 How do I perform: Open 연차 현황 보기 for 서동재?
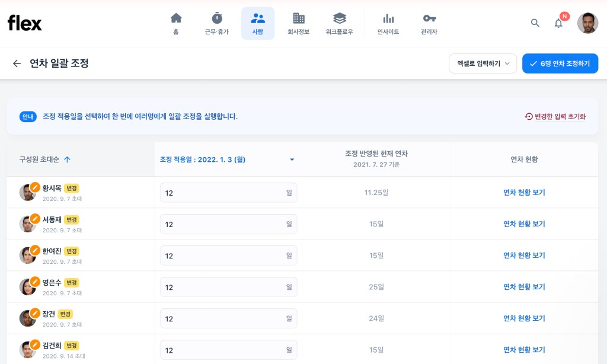524,224
